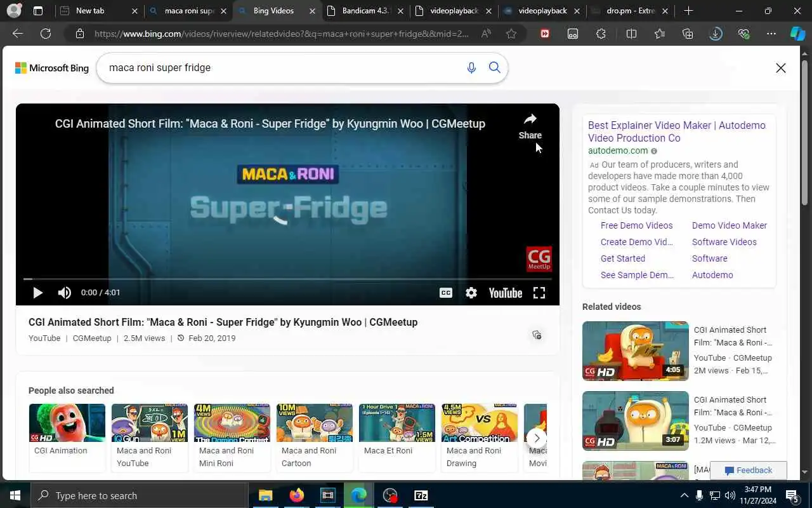Viewport: 812px width, 508px height.
Task: Open video settings gear
Action: pos(471,293)
